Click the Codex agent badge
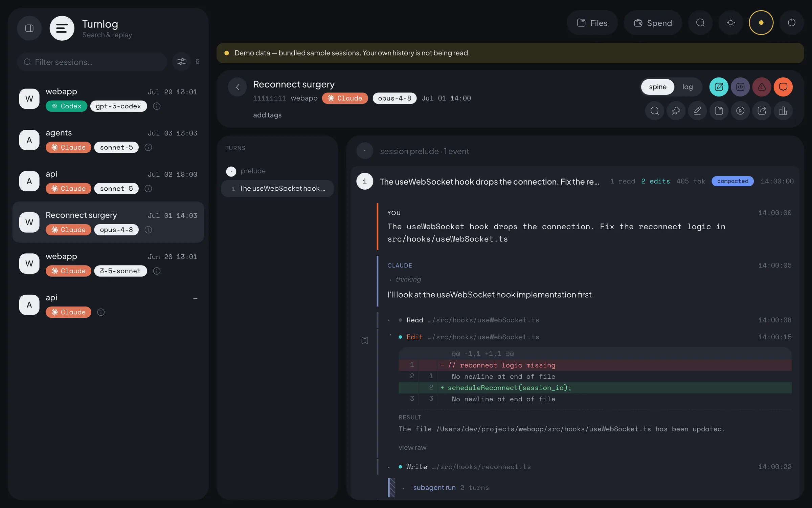Viewport: 812px width, 508px height. click(x=66, y=106)
